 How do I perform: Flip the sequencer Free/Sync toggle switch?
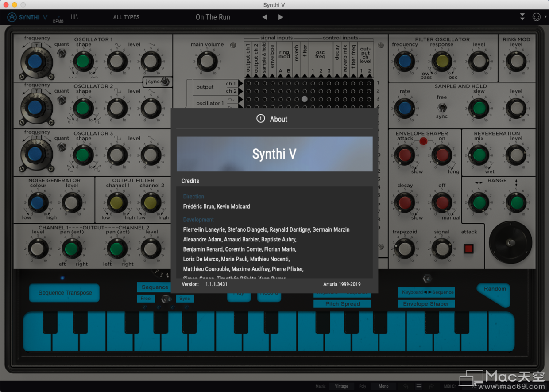click(166, 299)
